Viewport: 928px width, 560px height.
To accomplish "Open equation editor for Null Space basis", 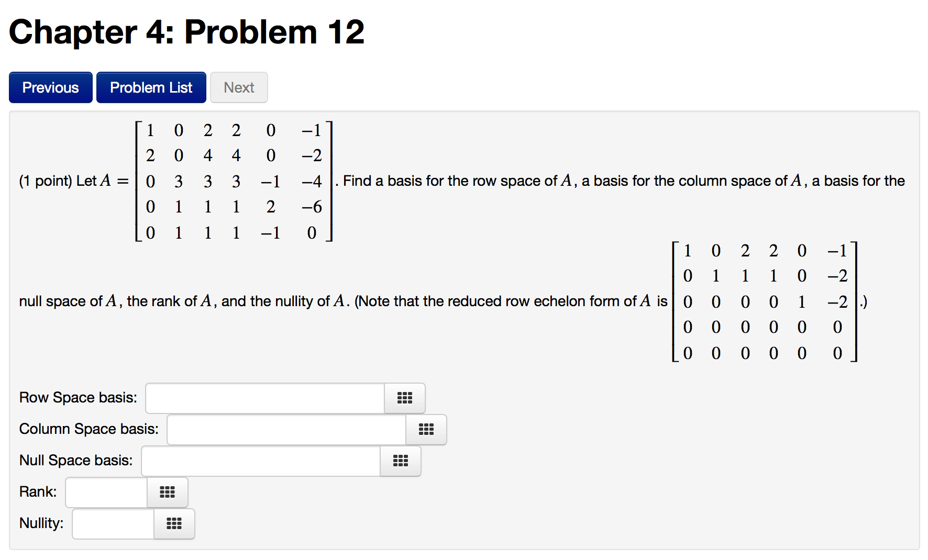I will coord(400,461).
